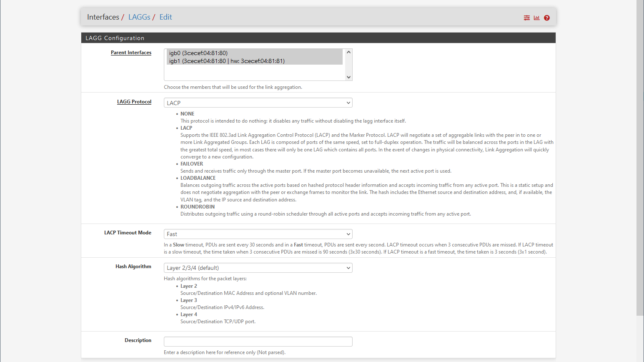644x362 pixels.
Task: Select igb1 entry in Parent Interfaces list
Action: 227,61
